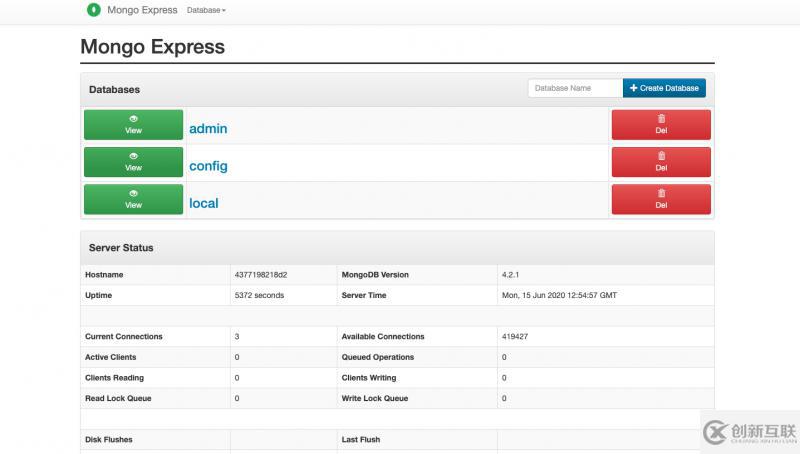Click the eye icon for local database
This screenshot has height=454, width=800.
tap(133, 193)
